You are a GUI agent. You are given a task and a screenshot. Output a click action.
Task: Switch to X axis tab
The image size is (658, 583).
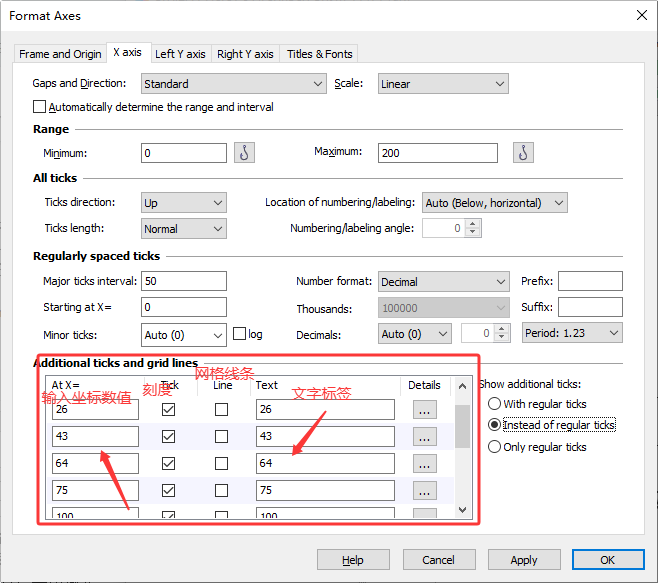(128, 52)
